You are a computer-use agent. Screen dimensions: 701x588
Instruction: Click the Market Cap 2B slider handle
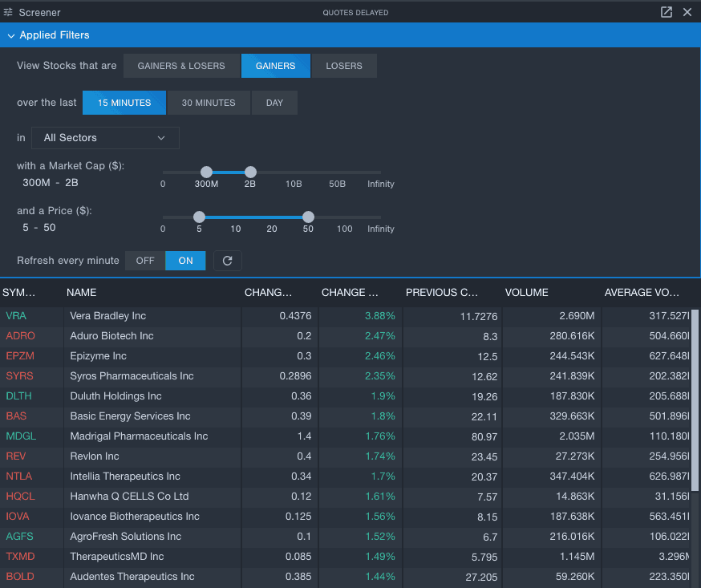point(250,172)
